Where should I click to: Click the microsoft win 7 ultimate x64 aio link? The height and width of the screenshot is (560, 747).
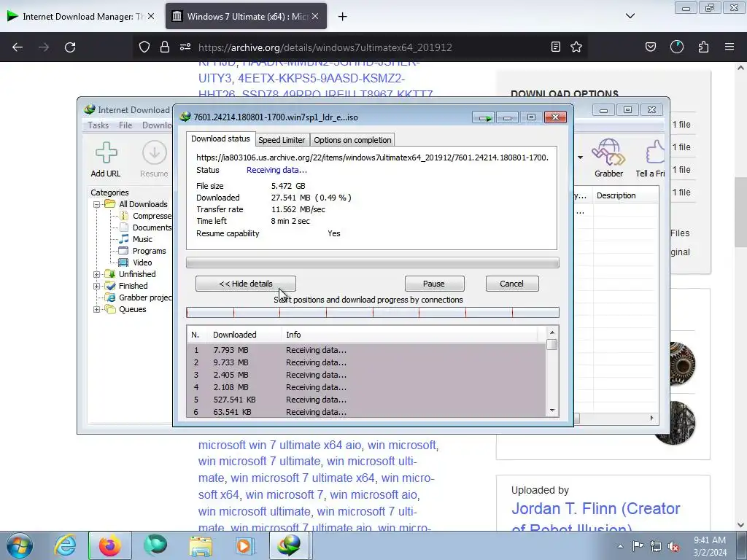[279, 446]
